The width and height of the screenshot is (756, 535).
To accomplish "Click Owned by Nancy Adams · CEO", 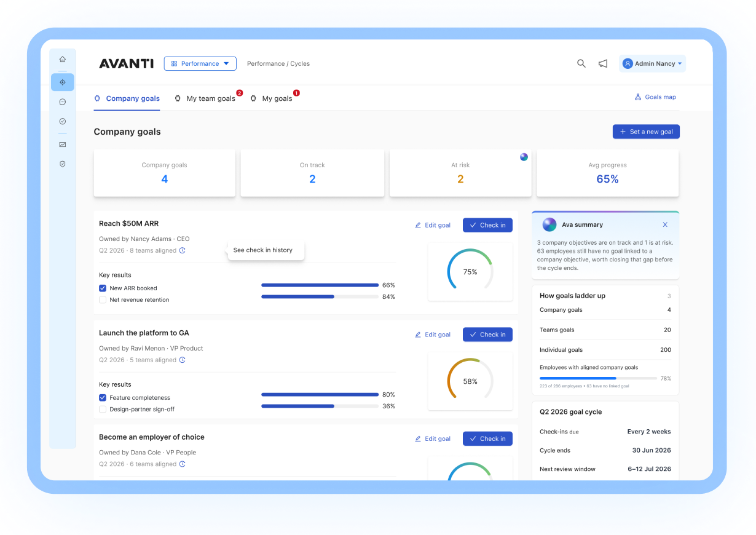I will (x=144, y=239).
